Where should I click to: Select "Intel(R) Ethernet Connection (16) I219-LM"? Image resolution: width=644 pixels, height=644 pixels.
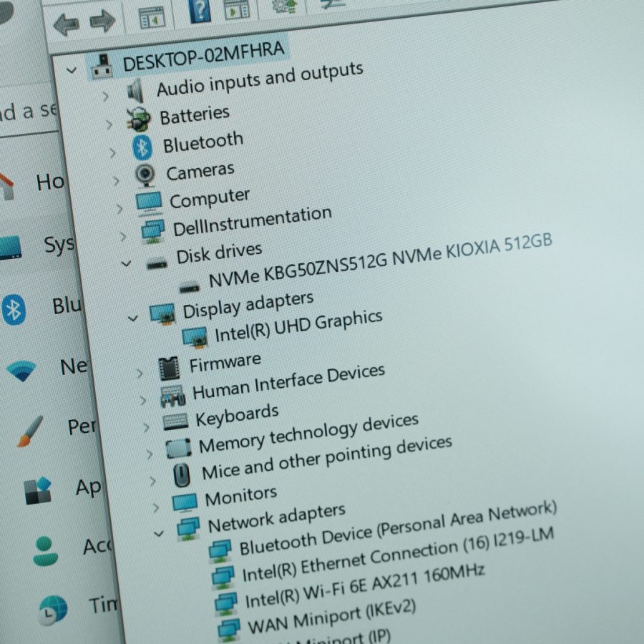pos(398,555)
